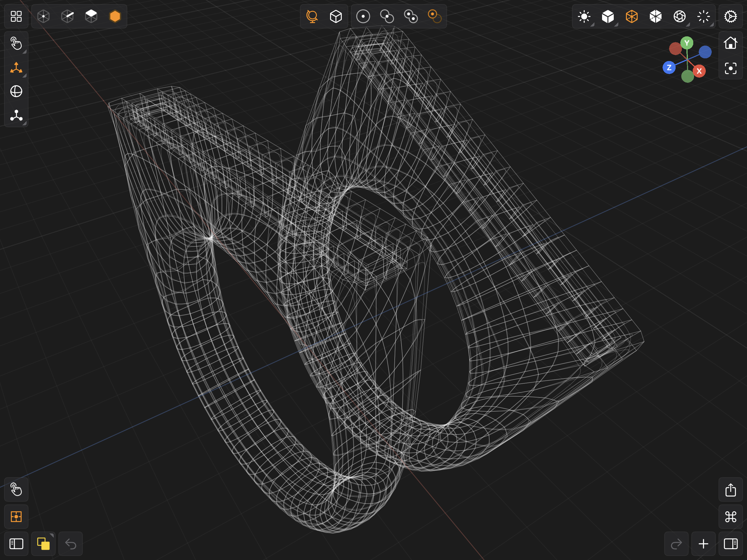Toggle world orientation globe icon
The image size is (747, 560).
click(312, 16)
